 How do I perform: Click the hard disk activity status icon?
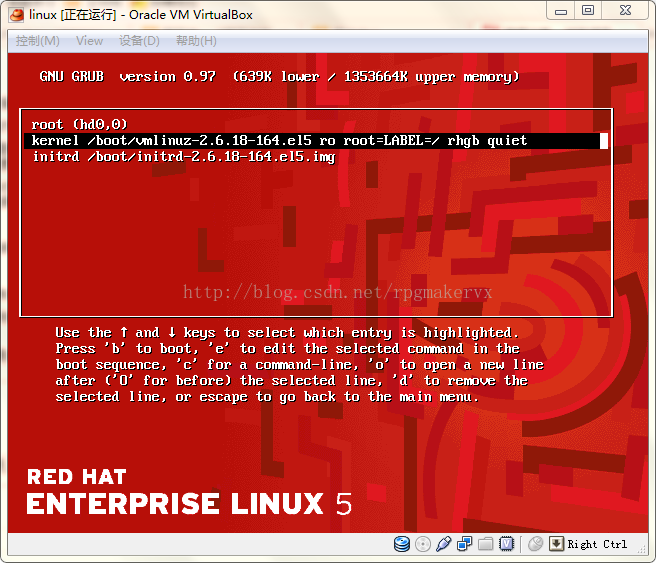pyautogui.click(x=402, y=544)
